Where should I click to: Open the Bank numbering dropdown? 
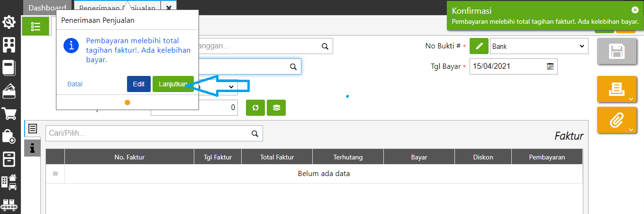[539, 47]
